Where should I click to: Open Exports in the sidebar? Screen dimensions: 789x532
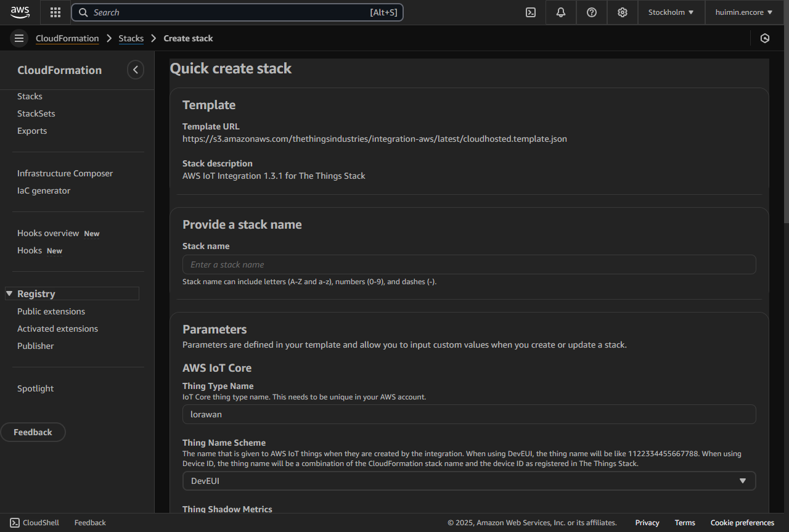click(x=32, y=131)
